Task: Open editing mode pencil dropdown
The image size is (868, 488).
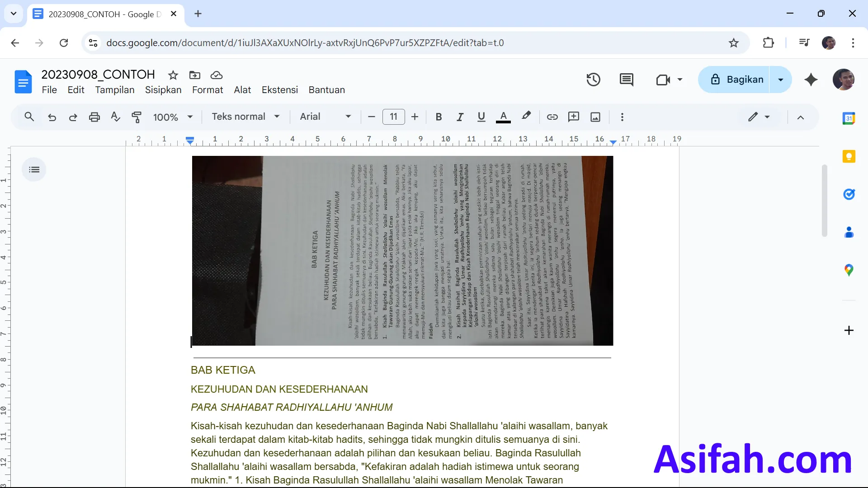Action: 759,117
